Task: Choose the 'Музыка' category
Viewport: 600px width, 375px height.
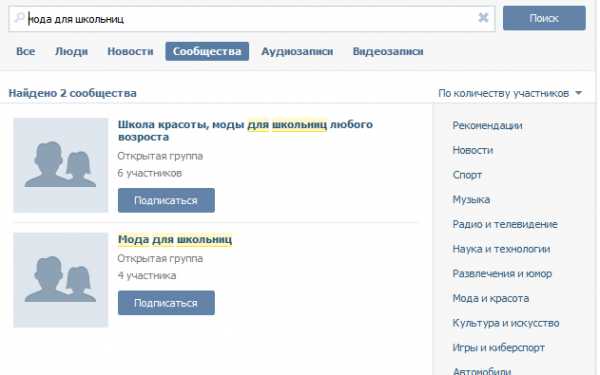Action: [x=471, y=199]
